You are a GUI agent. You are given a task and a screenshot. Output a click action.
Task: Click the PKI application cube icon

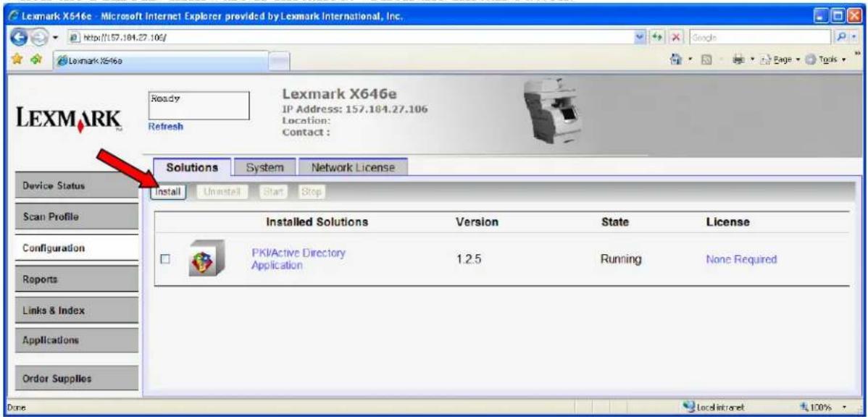click(x=205, y=258)
